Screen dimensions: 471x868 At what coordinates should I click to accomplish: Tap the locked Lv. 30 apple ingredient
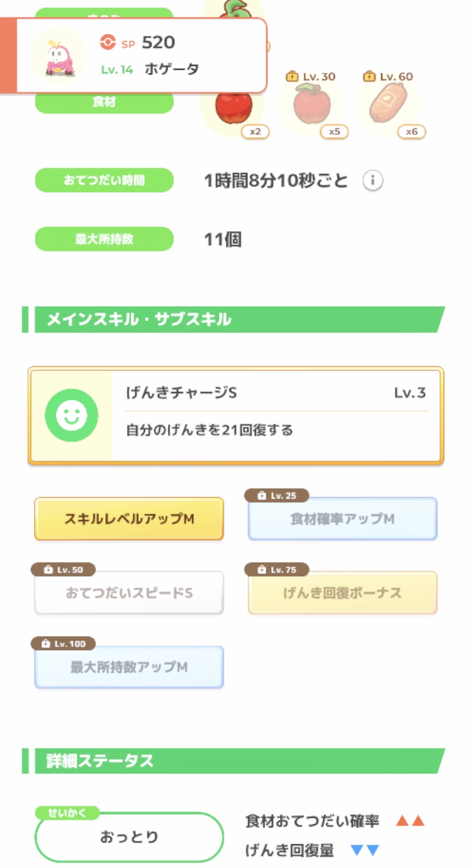click(312, 106)
